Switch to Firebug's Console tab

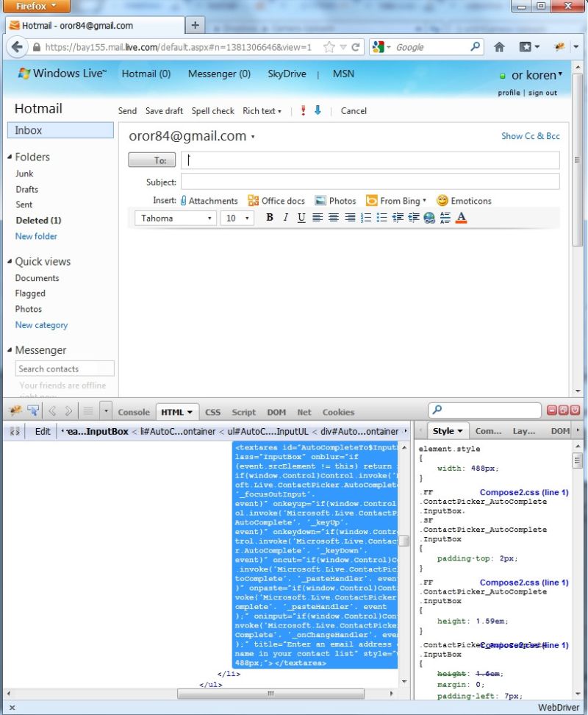coord(133,412)
